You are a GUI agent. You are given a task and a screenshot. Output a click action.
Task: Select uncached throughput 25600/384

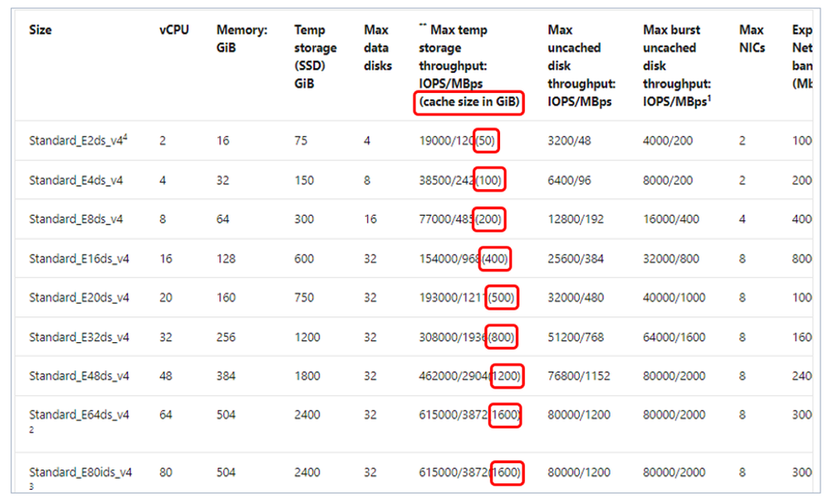576,259
